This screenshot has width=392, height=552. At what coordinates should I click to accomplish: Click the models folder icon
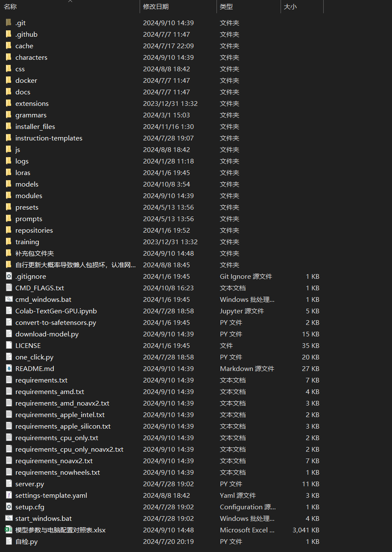tap(9, 184)
